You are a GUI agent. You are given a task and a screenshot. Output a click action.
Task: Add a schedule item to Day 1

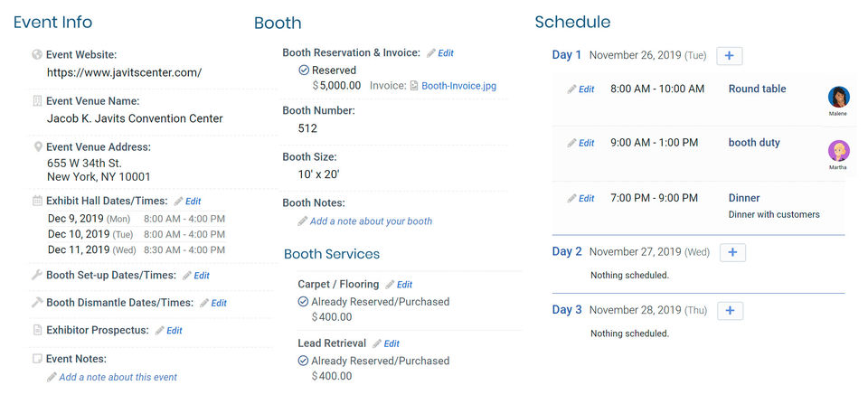click(730, 56)
